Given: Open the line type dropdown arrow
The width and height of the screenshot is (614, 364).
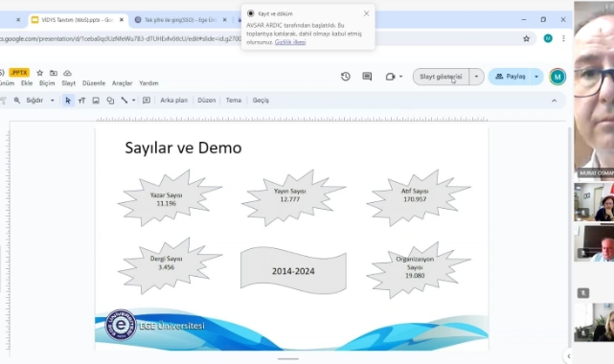Looking at the screenshot, I should tap(133, 101).
